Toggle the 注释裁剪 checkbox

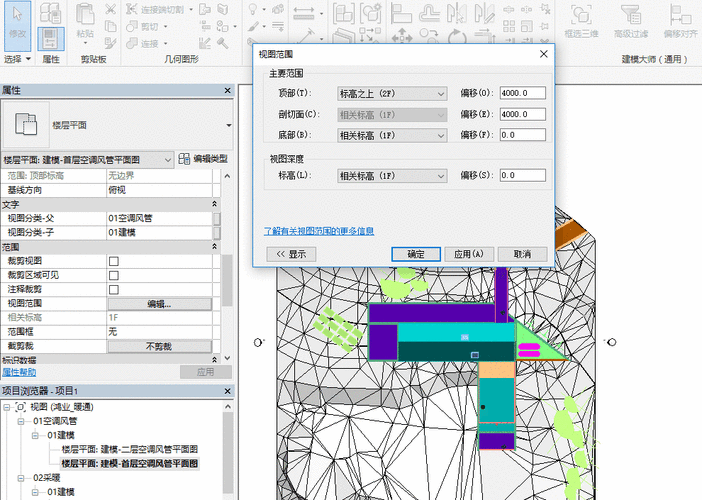(114, 290)
